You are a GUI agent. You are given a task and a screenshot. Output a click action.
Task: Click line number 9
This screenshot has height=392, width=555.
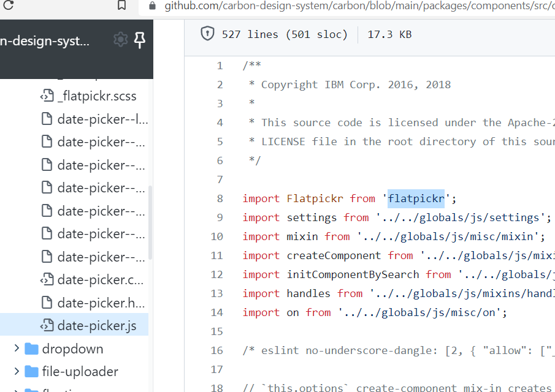pyautogui.click(x=220, y=217)
